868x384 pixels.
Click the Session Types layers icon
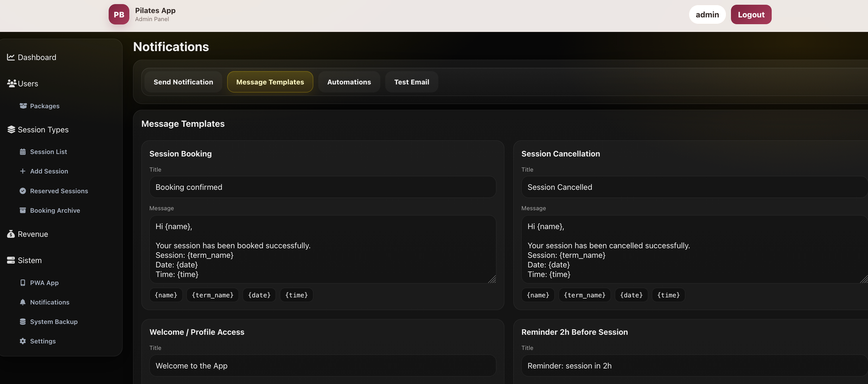pyautogui.click(x=11, y=129)
